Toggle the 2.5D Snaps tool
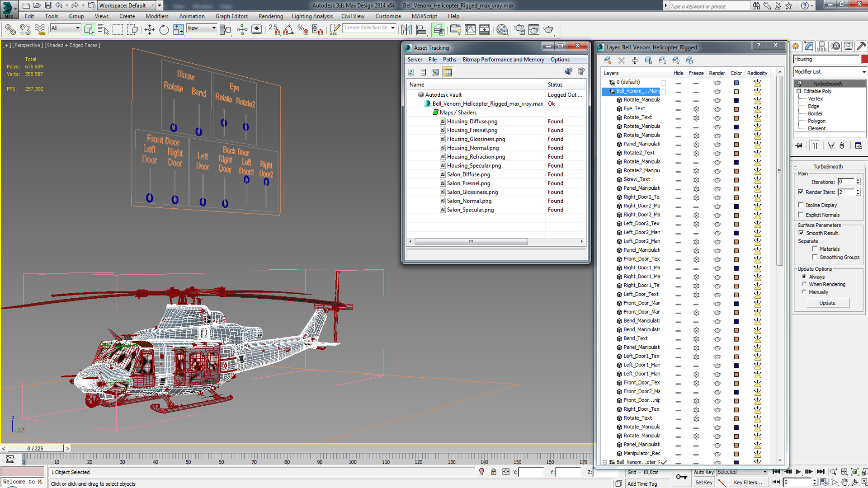Image resolution: width=868 pixels, height=488 pixels. [x=274, y=30]
